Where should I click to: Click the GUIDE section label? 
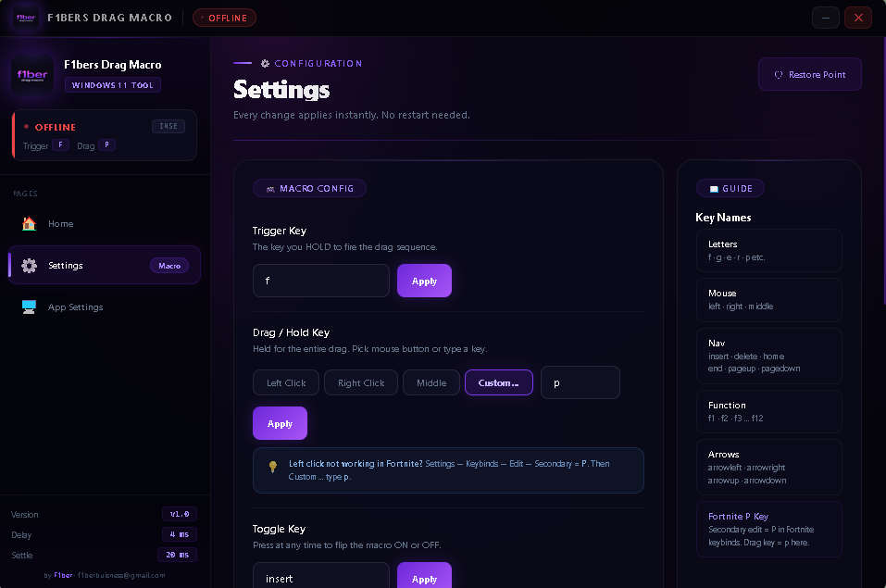[730, 188]
